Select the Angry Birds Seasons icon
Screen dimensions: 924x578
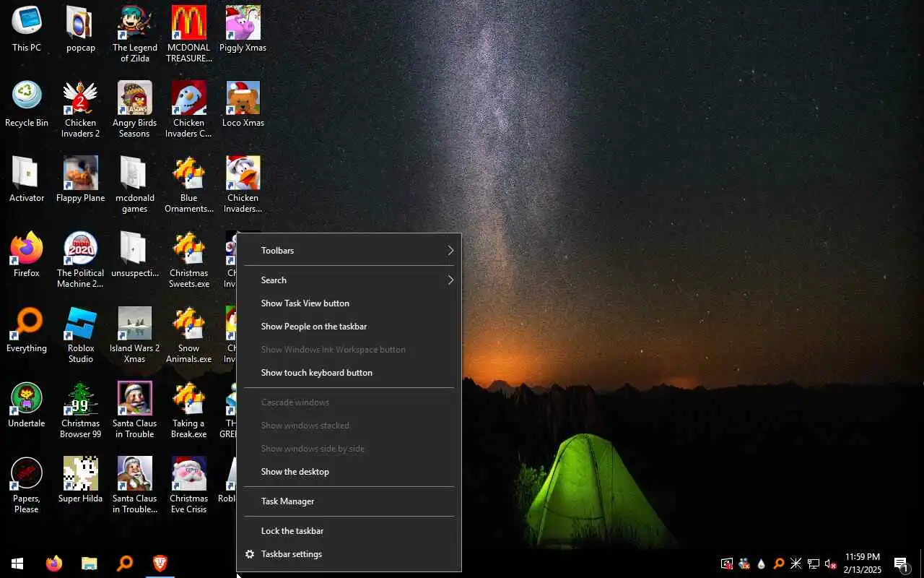[135, 110]
